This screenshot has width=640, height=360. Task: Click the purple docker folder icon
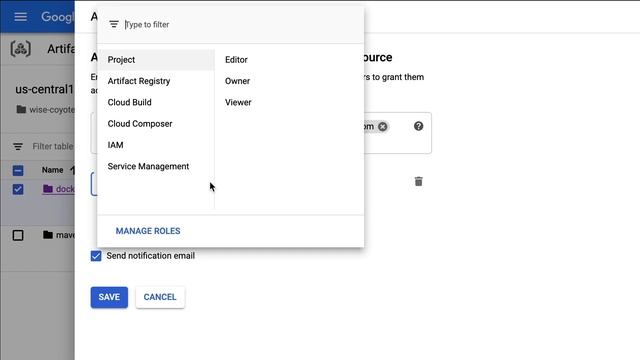[x=48, y=189]
